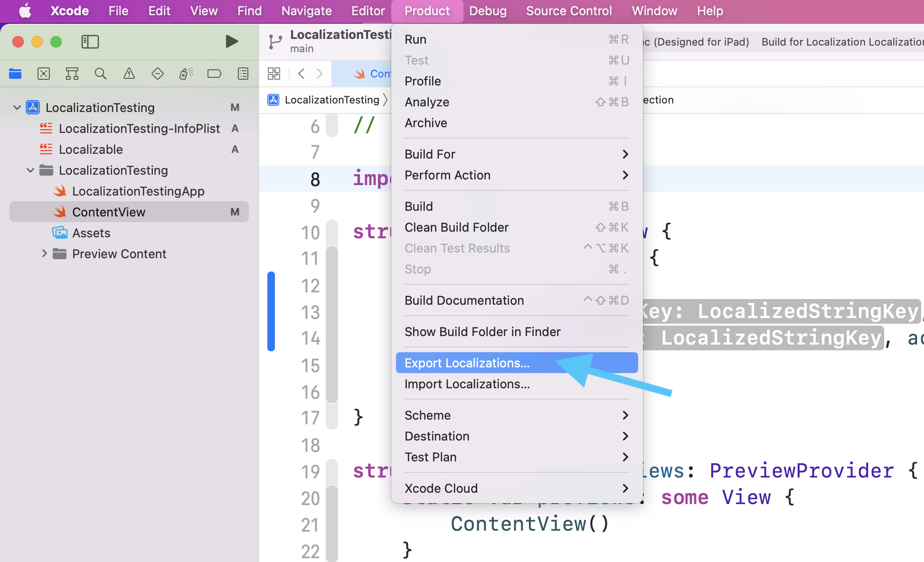Click the Designed for iPad destination
The image size is (924, 562).
pos(696,42)
